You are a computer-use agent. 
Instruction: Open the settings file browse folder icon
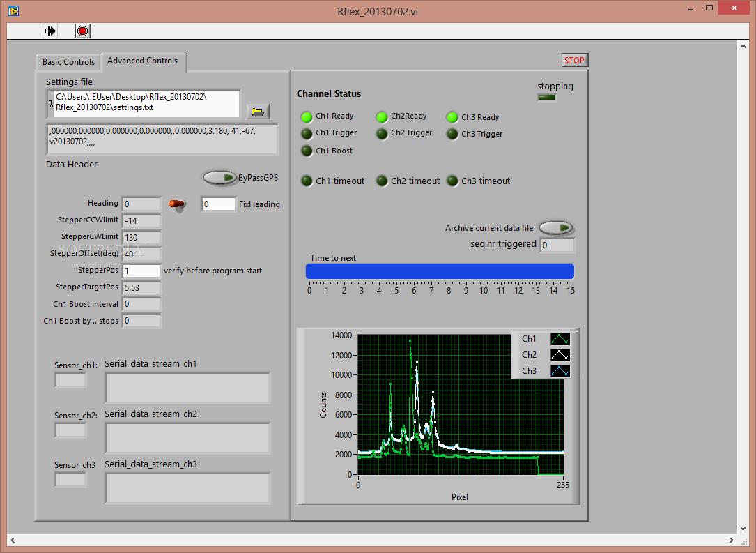click(x=258, y=112)
